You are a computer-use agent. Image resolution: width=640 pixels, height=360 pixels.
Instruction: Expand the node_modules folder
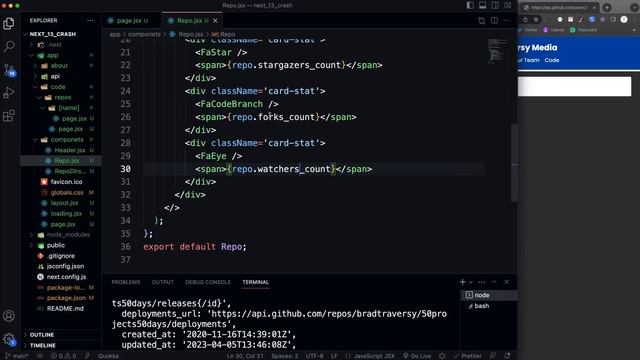tap(60, 235)
